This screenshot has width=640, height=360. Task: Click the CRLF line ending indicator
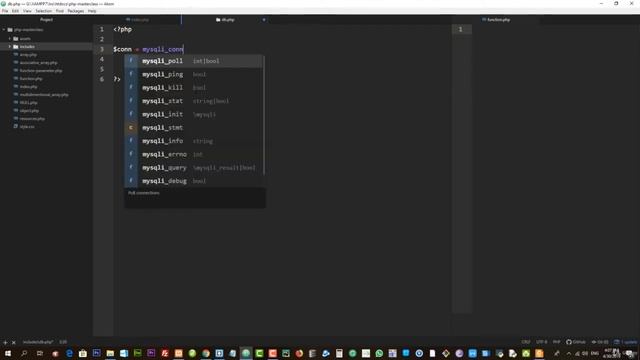pyautogui.click(x=526, y=342)
